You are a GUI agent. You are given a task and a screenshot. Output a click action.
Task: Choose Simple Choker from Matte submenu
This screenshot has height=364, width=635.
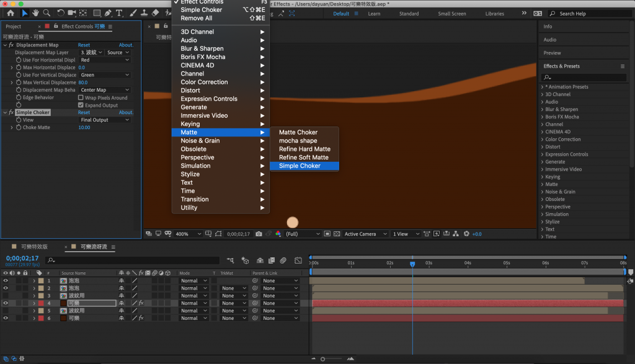pyautogui.click(x=304, y=166)
